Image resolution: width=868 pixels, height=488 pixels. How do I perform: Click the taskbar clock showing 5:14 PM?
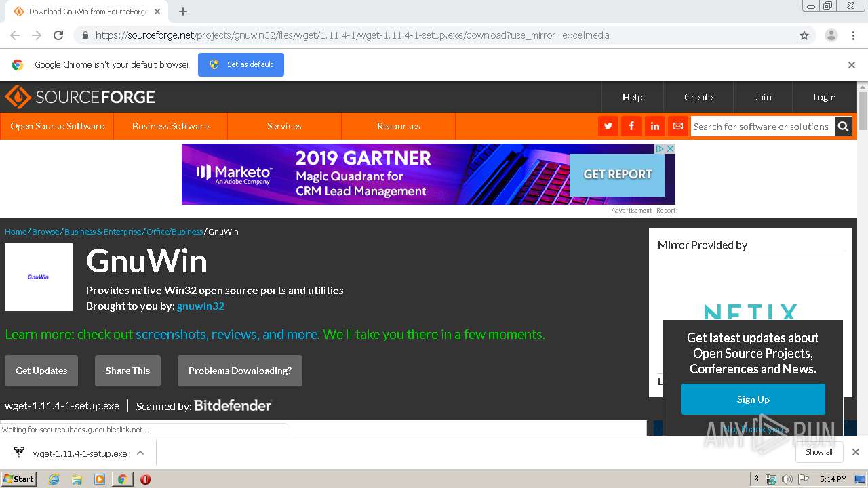coord(833,479)
